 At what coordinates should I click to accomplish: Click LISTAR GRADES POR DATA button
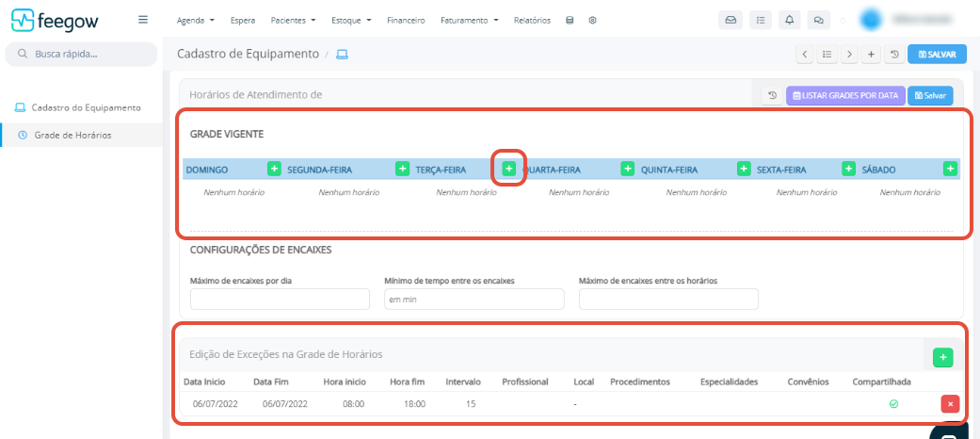click(845, 96)
